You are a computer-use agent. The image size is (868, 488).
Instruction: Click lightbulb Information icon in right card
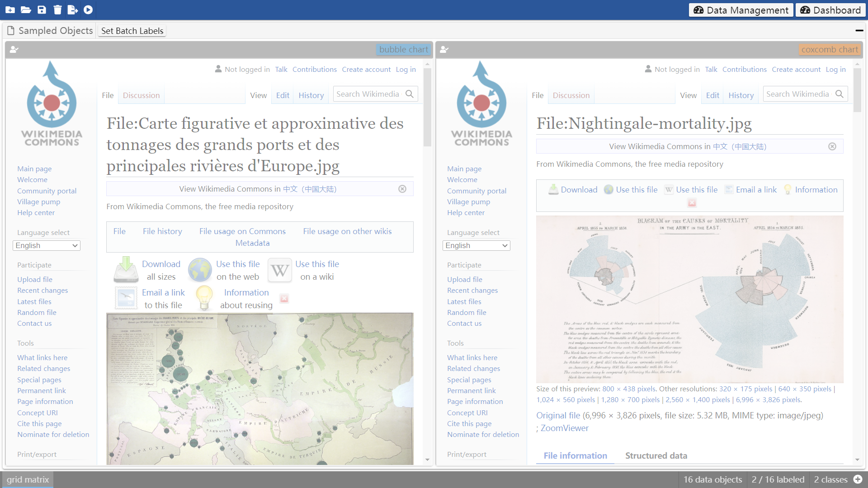[x=788, y=190]
